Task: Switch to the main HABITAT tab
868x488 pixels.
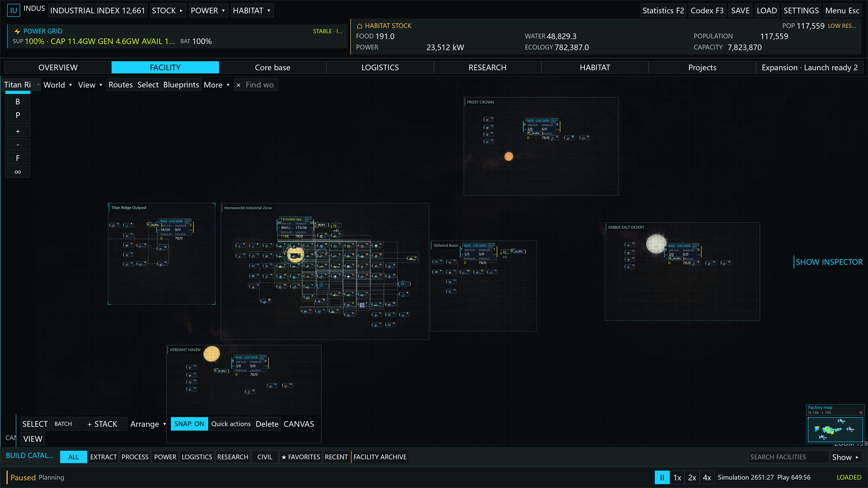Action: 595,67
